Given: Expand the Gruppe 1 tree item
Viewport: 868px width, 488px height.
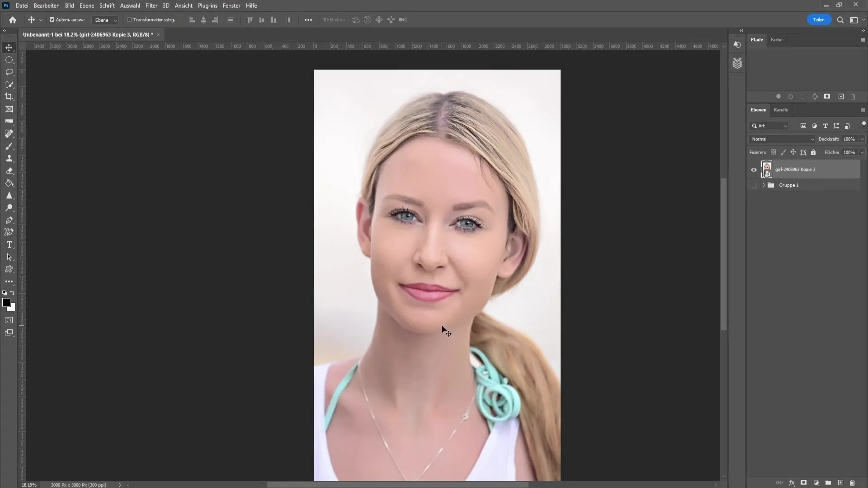Looking at the screenshot, I should [764, 185].
